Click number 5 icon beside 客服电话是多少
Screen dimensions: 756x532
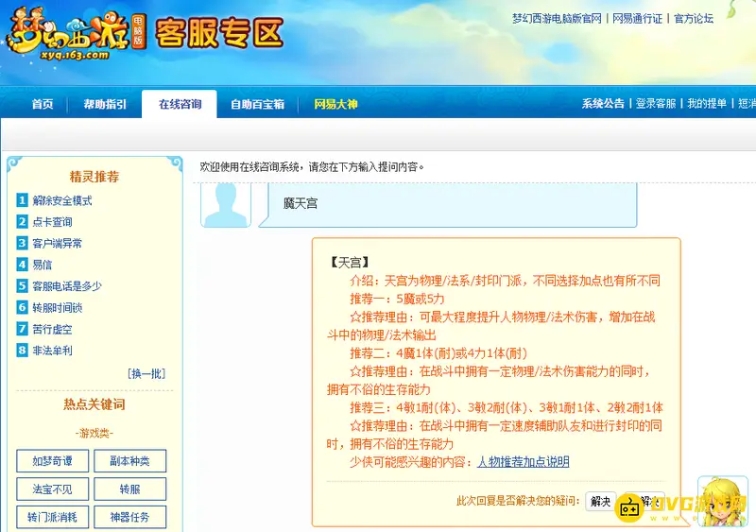coord(22,285)
